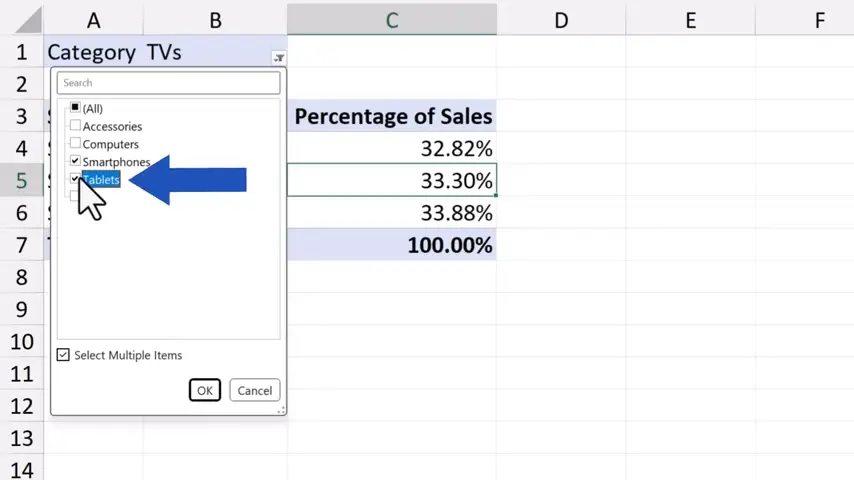Select column C header
This screenshot has height=480, width=854.
(392, 19)
